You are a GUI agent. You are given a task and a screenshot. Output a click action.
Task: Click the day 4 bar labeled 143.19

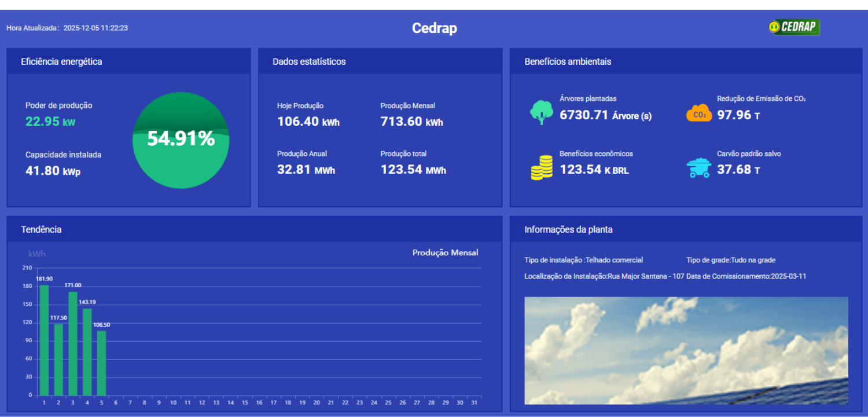(87, 352)
